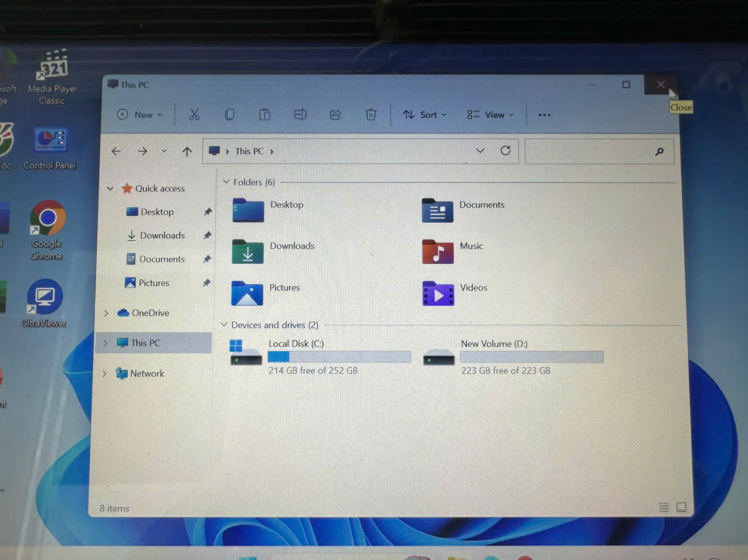Select the Control Panel desktop icon
Viewport: 748px width, 560px height.
click(50, 149)
